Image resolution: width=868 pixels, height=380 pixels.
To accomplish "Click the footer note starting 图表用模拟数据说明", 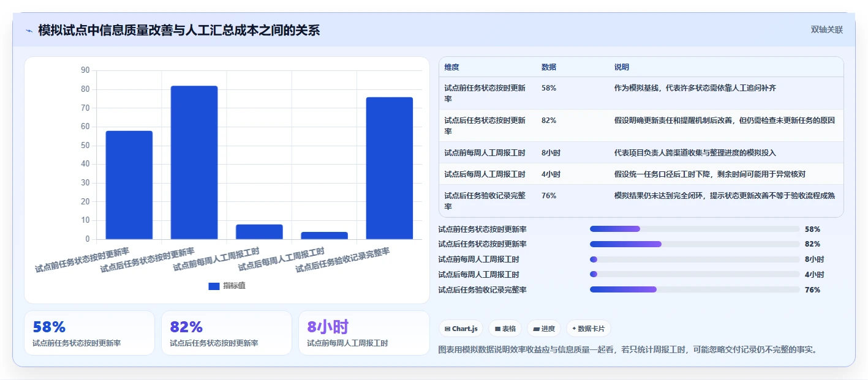I will tap(628, 350).
